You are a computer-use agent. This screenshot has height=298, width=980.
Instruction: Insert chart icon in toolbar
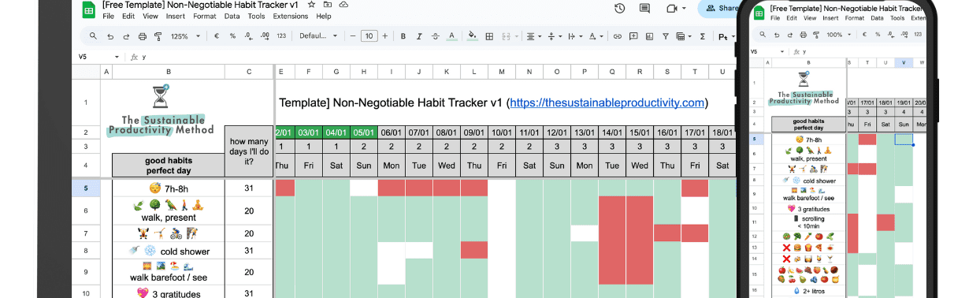tap(649, 36)
